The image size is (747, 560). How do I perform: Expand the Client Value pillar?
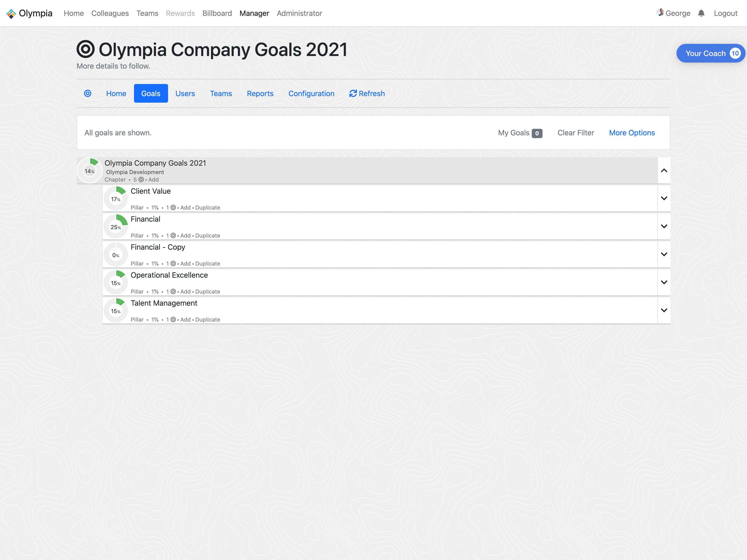point(664,199)
